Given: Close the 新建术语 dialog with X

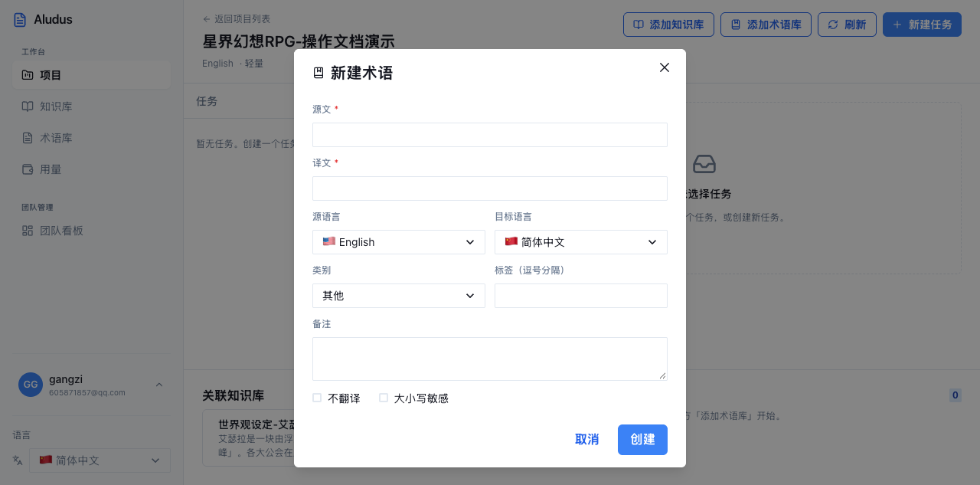Looking at the screenshot, I should (665, 67).
